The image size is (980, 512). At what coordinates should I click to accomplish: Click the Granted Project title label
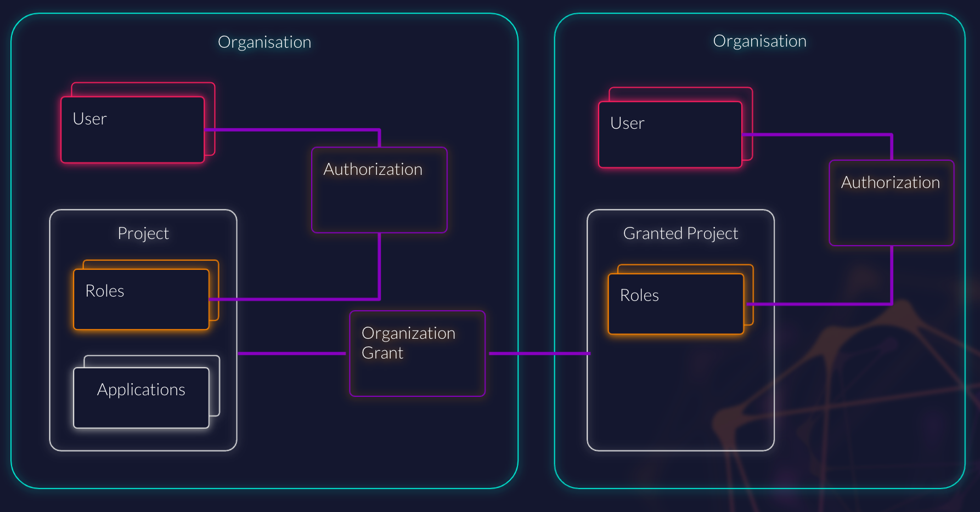(680, 233)
